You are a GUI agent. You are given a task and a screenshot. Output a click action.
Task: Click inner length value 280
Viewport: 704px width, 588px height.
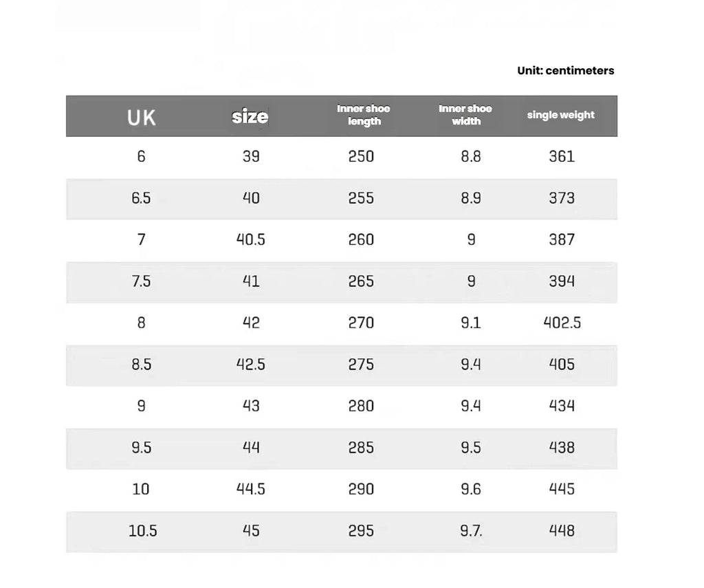click(361, 406)
